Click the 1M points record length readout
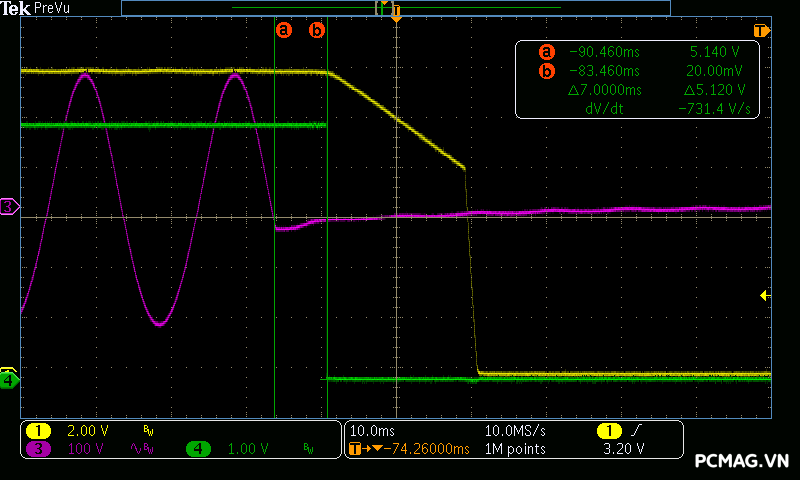This screenshot has width=800, height=480. click(x=516, y=449)
